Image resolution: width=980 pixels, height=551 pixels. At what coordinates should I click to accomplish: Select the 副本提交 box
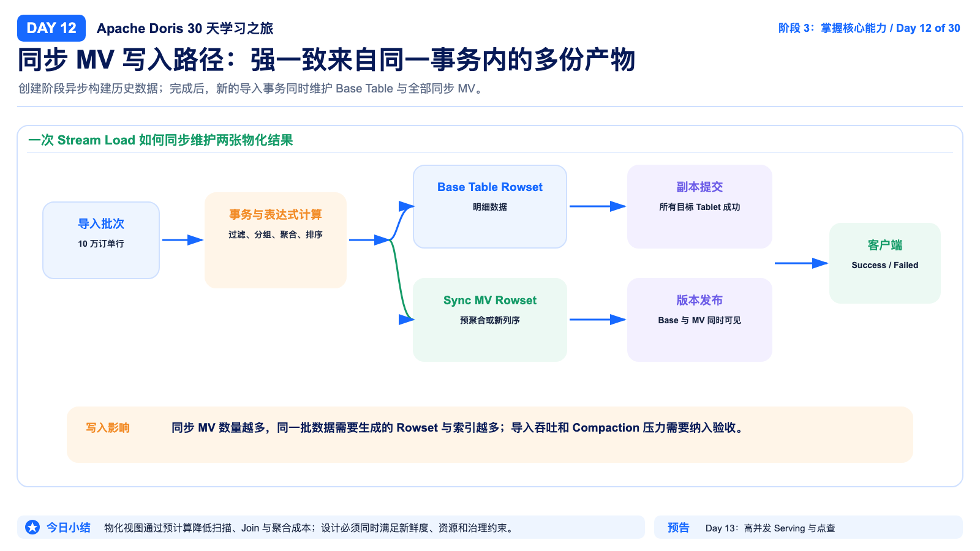[699, 206]
